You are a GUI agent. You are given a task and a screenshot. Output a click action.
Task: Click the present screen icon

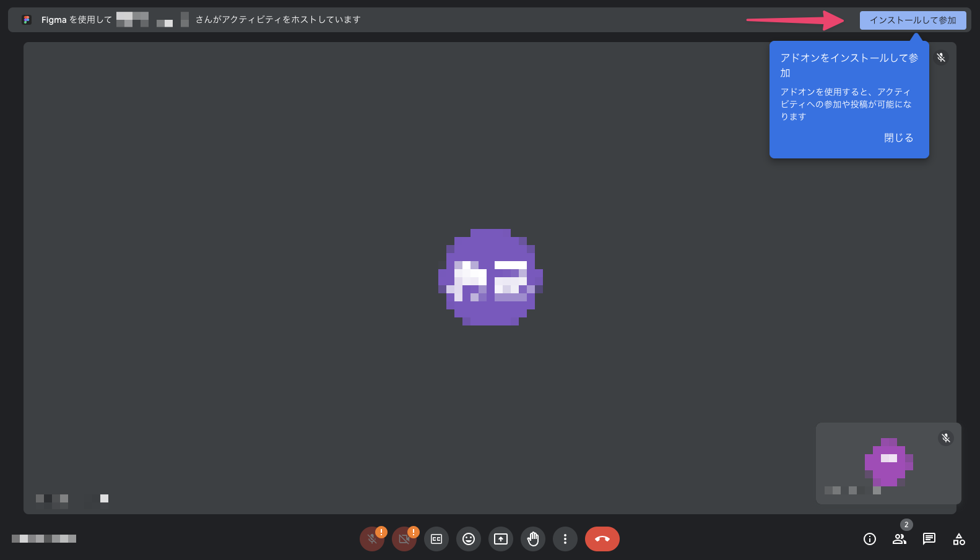[501, 539]
